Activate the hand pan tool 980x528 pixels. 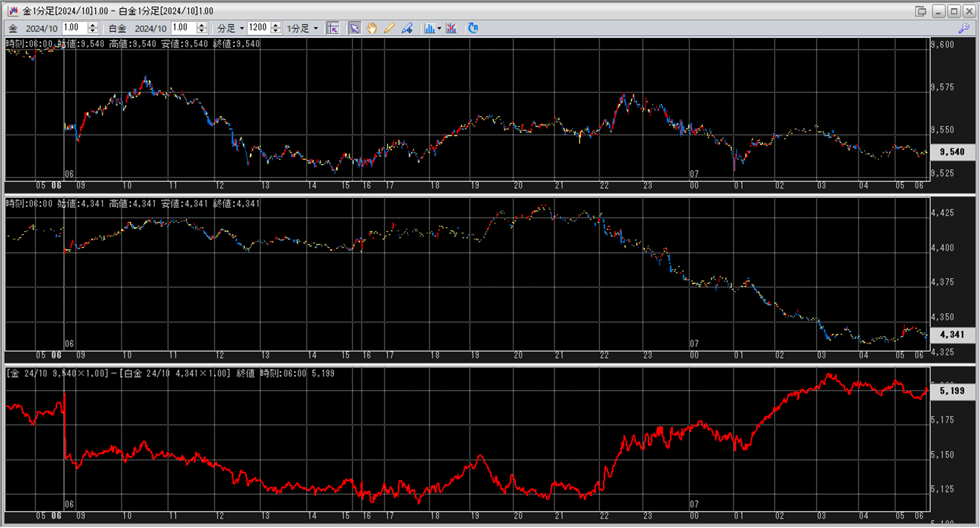pos(372,28)
